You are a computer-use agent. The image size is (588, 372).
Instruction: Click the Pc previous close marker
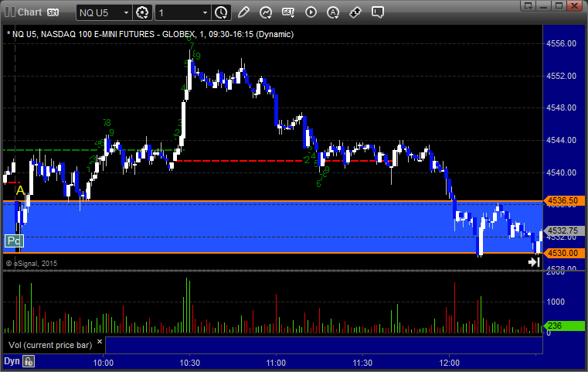coord(14,241)
